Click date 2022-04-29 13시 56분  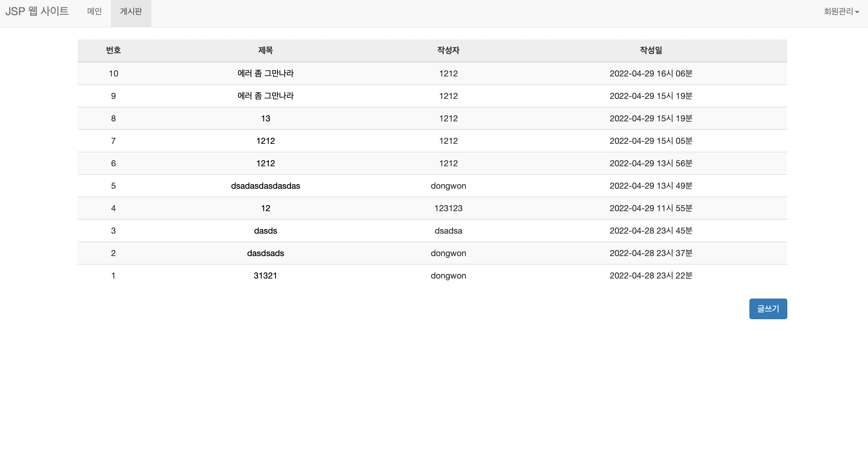pos(651,164)
